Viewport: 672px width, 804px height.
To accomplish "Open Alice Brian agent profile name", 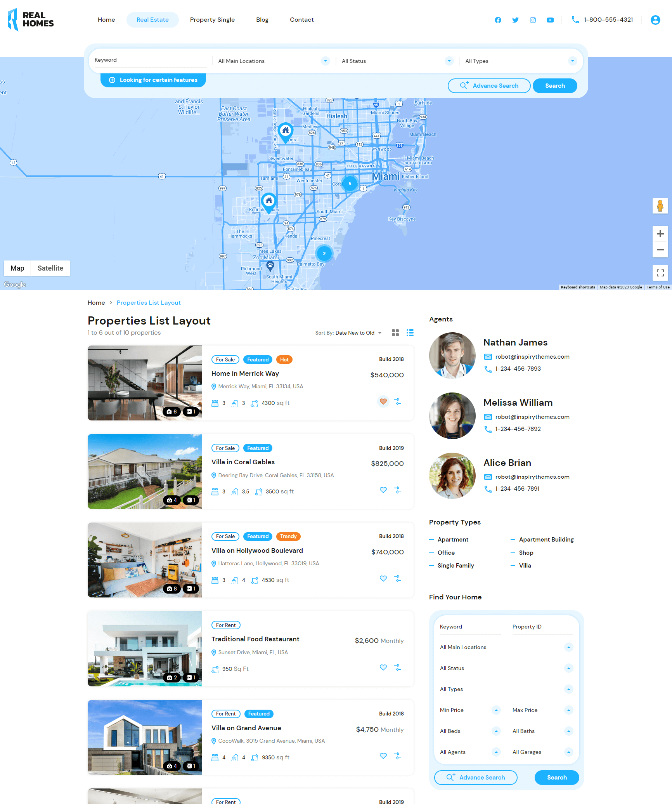I will click(x=507, y=463).
